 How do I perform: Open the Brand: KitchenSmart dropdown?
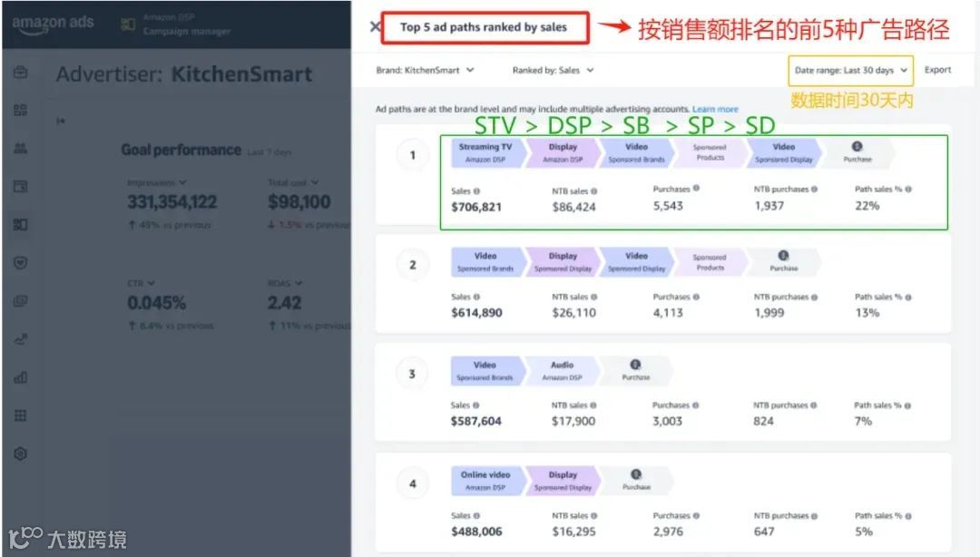click(x=425, y=70)
